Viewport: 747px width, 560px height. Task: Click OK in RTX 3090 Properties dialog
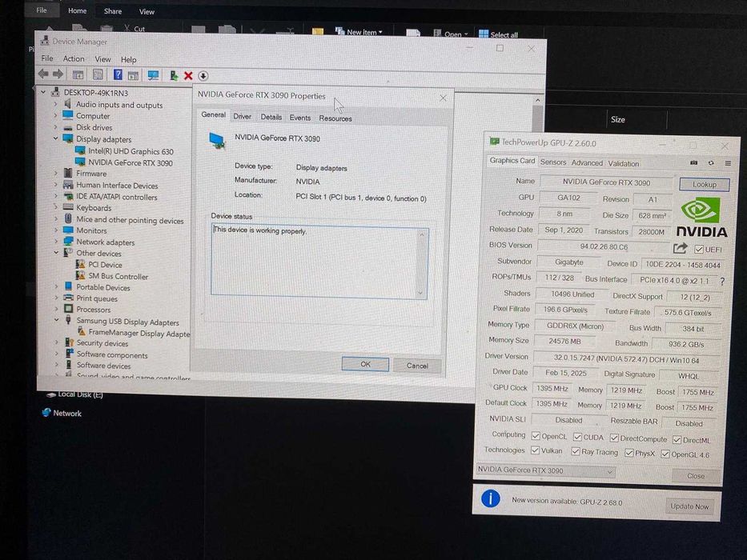point(365,364)
